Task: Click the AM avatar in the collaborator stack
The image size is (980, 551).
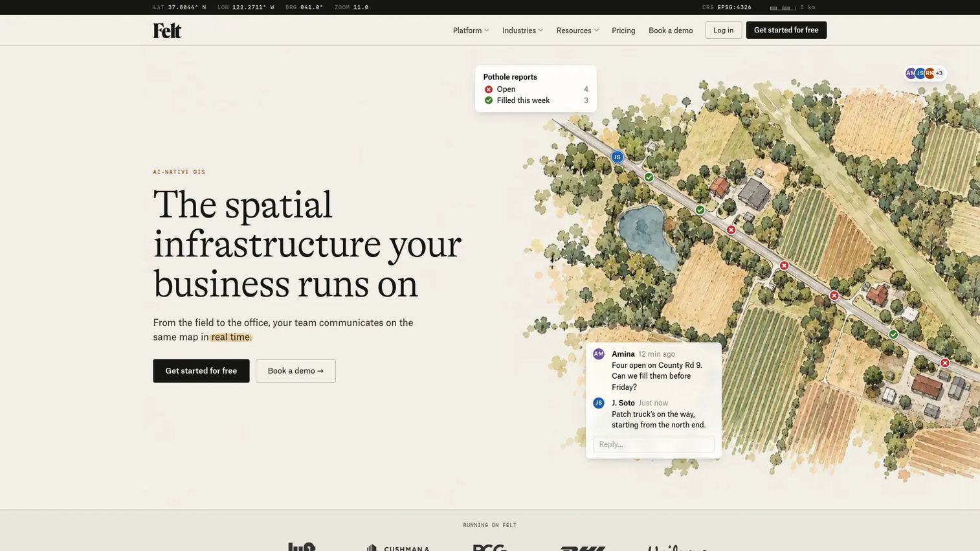Action: click(911, 73)
